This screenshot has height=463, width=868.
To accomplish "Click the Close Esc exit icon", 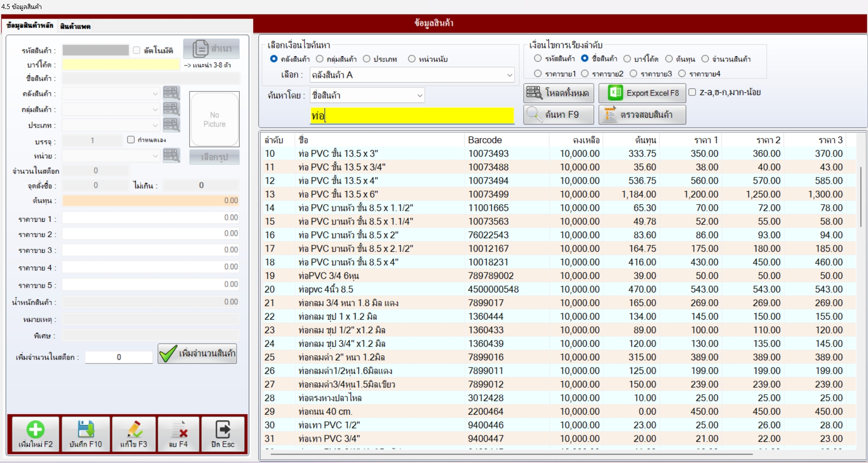I will (223, 429).
